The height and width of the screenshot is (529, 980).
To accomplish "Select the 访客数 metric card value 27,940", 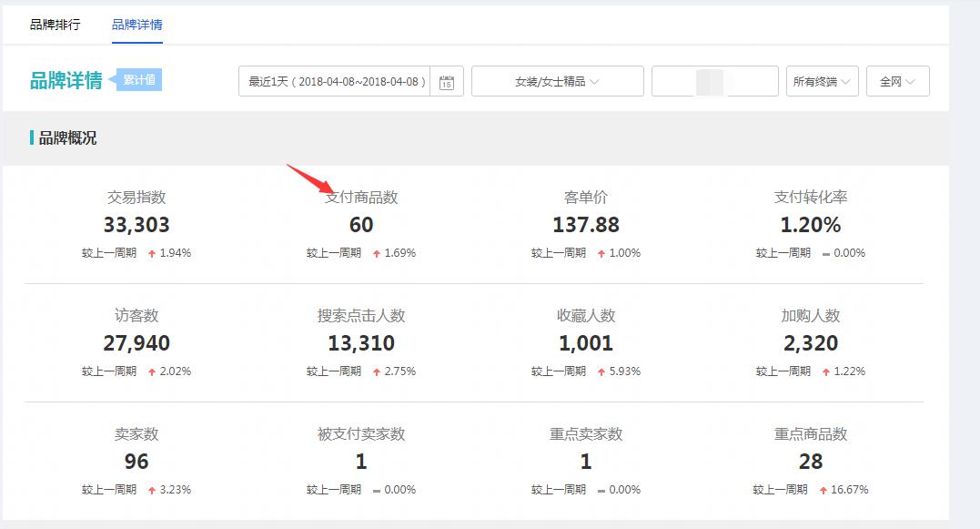I will [136, 343].
